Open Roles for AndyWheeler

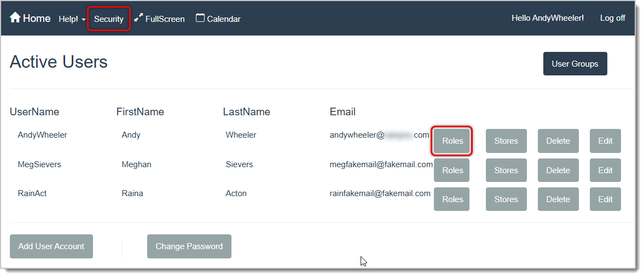pyautogui.click(x=452, y=141)
